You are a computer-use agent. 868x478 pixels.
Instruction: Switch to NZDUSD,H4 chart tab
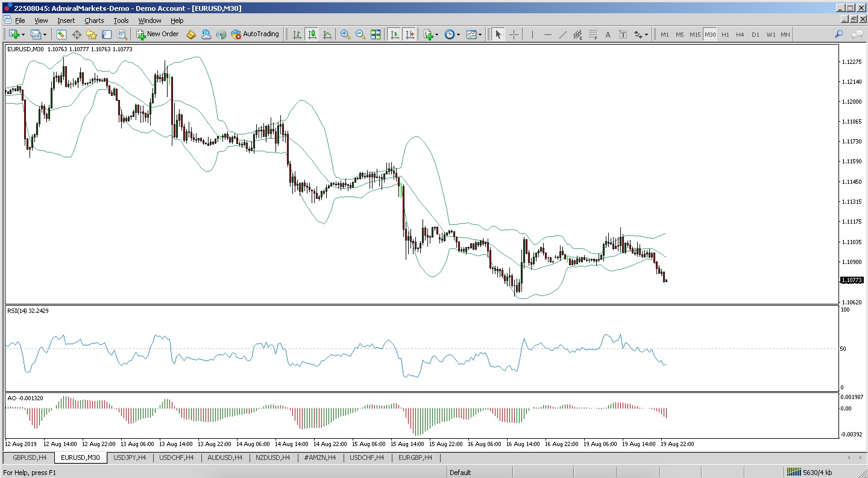click(x=272, y=458)
